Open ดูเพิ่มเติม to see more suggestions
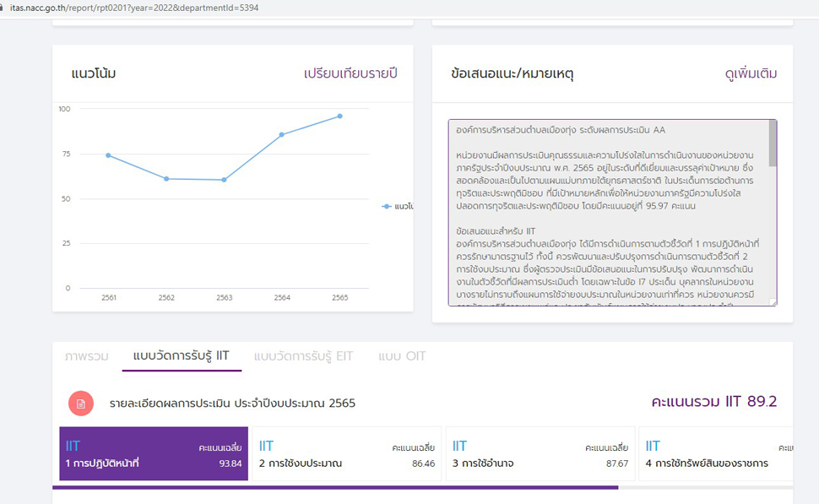Viewport: 819px width, 504px height. pyautogui.click(x=751, y=73)
